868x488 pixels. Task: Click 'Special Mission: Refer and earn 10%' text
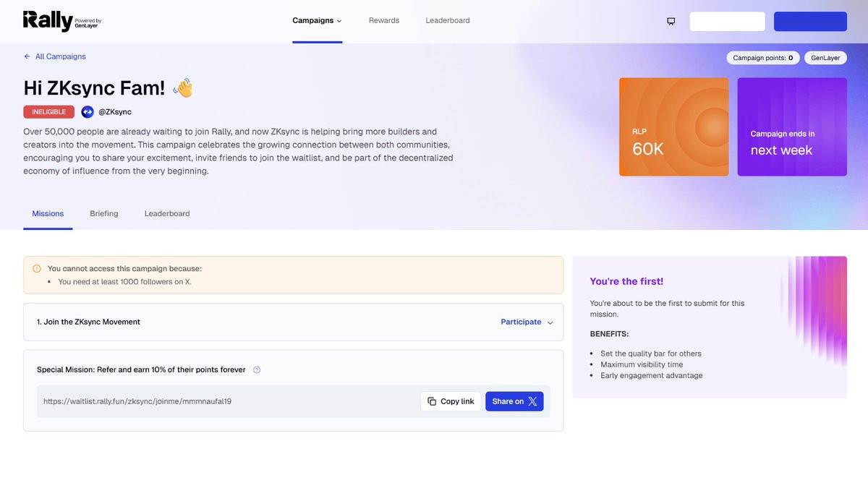[141, 369]
